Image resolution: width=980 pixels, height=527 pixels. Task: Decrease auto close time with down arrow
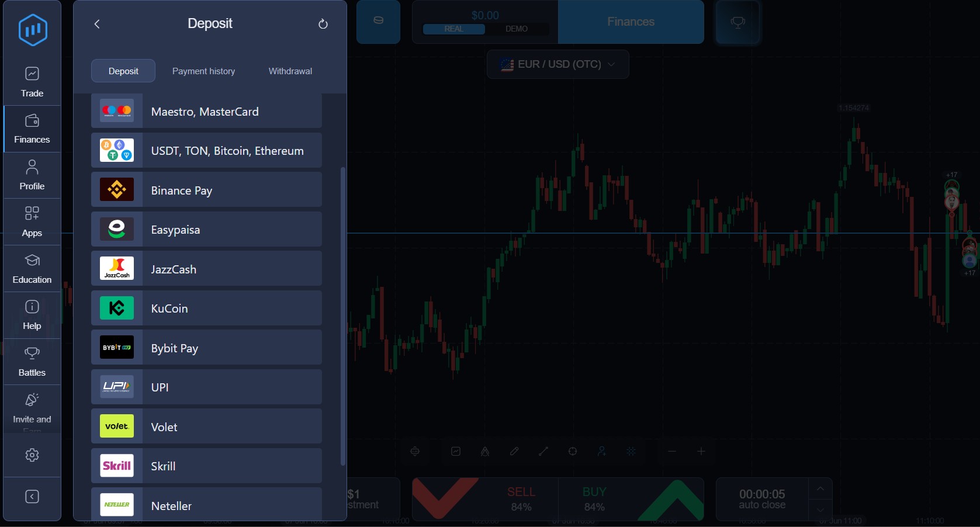820,510
